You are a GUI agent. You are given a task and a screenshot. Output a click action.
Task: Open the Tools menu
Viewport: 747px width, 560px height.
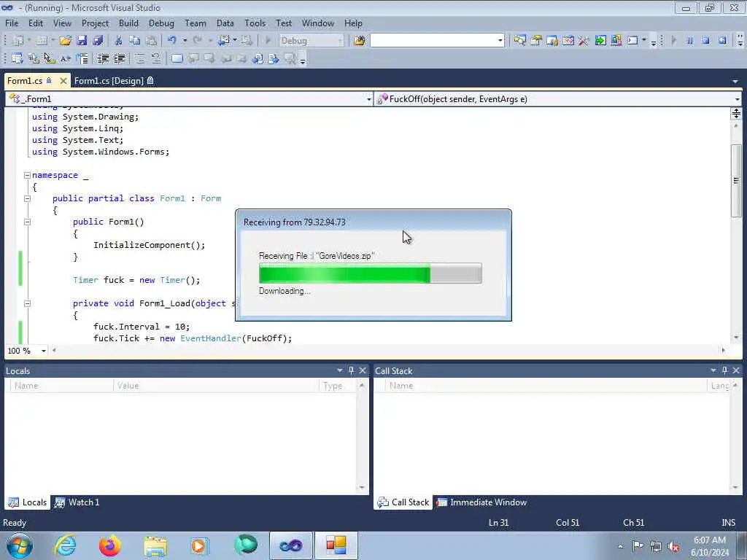coord(255,23)
